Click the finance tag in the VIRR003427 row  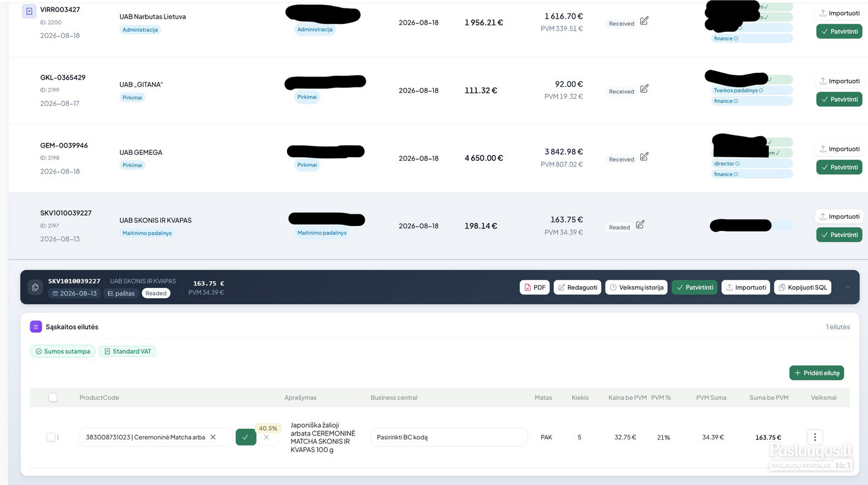pyautogui.click(x=752, y=39)
